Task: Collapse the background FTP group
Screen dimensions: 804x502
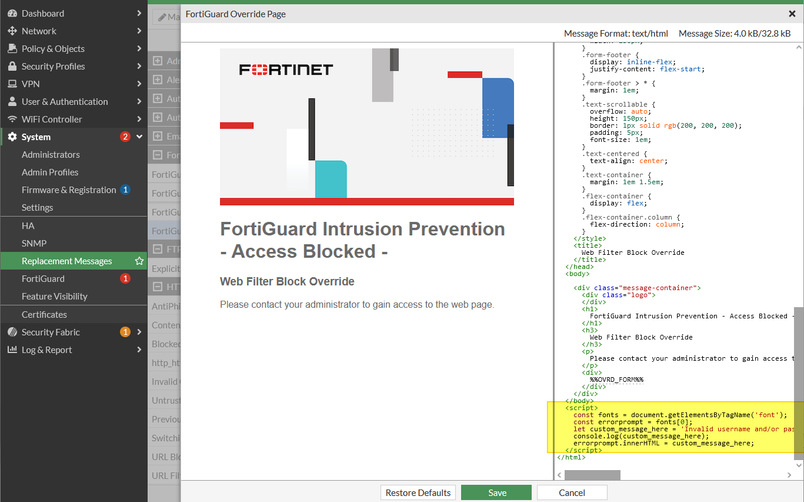Action: [157, 249]
